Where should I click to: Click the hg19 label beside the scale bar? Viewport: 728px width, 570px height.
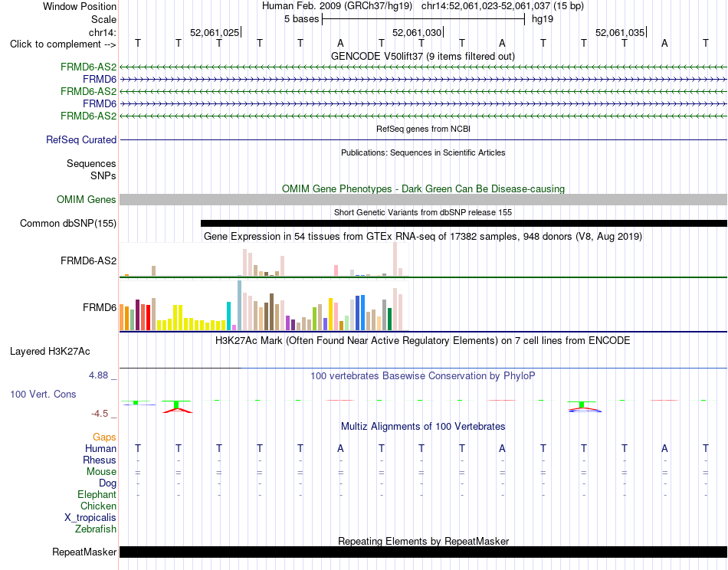(x=543, y=19)
